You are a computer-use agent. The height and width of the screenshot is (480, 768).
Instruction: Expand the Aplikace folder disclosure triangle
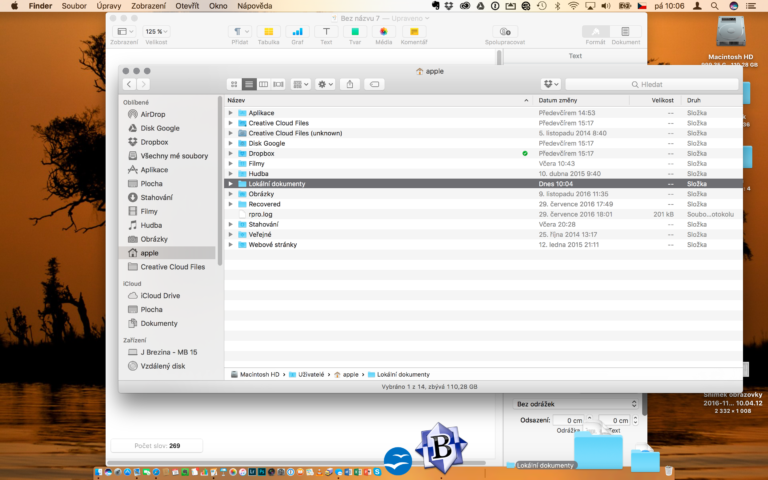(x=230, y=113)
